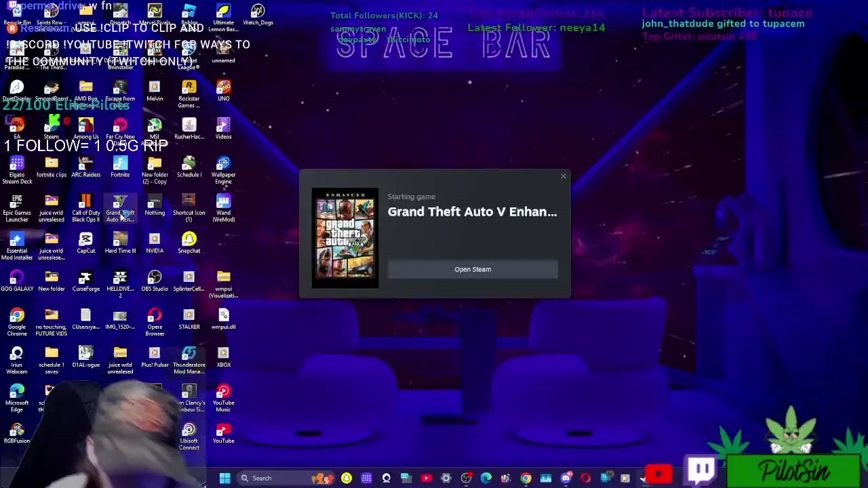
Task: Open Iriun Webcam desktop shortcut
Action: point(17,359)
